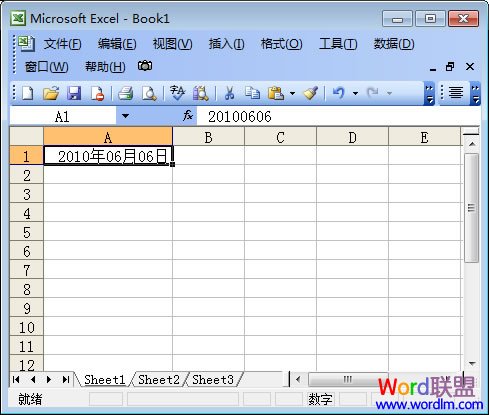Open the 格式(O) menu
489x415 pixels.
281,44
